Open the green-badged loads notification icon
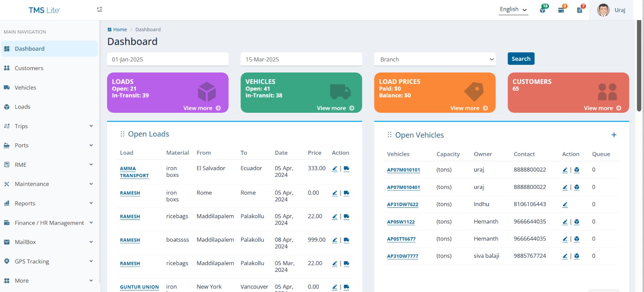This screenshot has width=644, height=292. [x=543, y=10]
